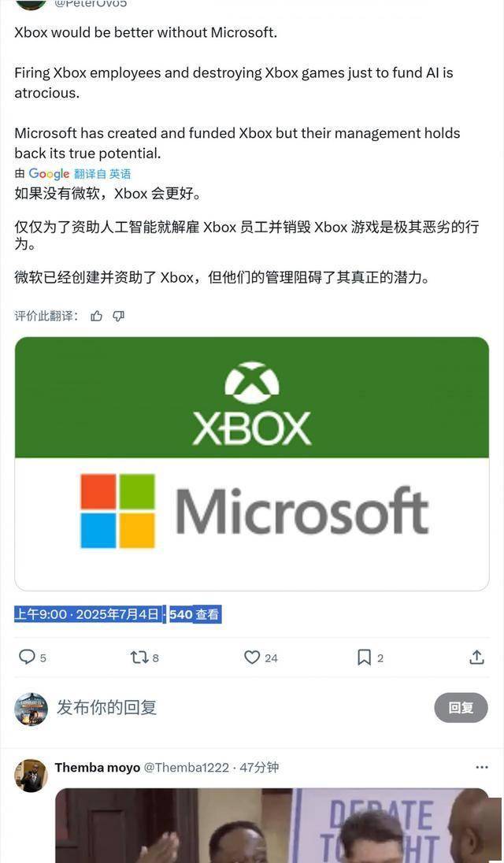504x863 pixels.
Task: Open more options on Themba moyo's reply
Action: (x=481, y=767)
